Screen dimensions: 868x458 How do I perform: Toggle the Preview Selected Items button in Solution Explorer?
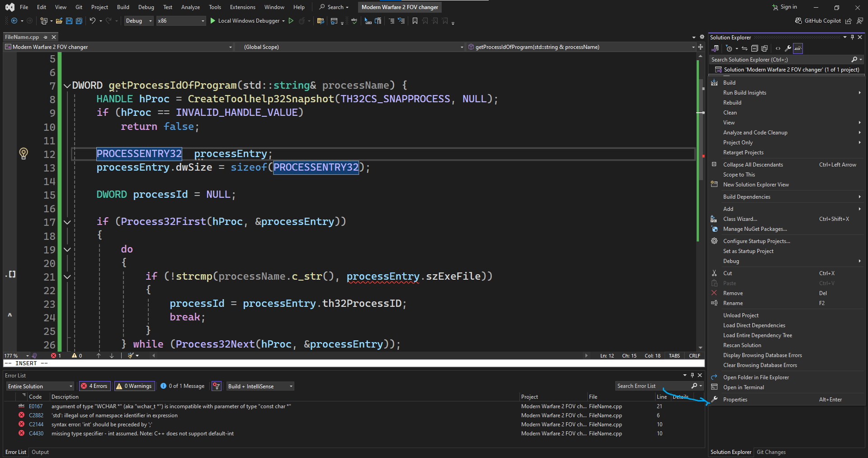798,48
